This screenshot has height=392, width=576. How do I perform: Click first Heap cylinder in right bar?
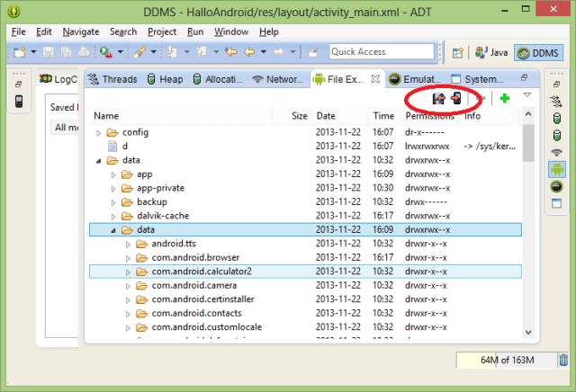pyautogui.click(x=557, y=118)
